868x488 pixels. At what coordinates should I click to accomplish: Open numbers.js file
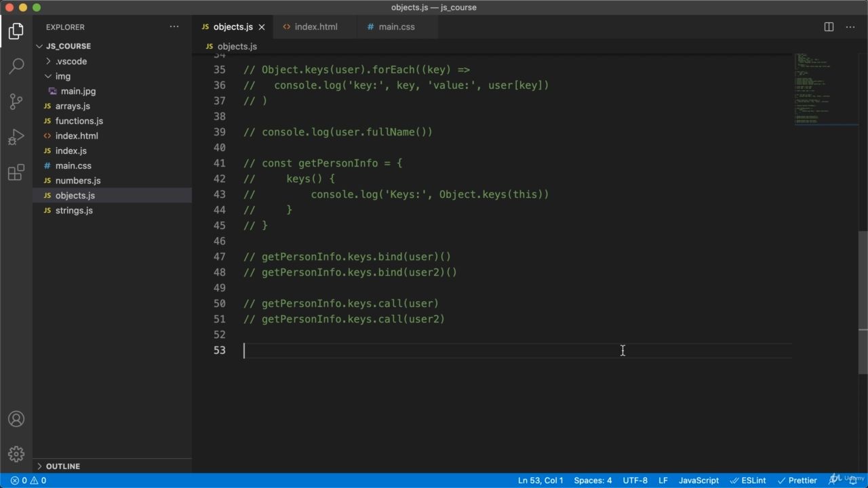[78, 180]
